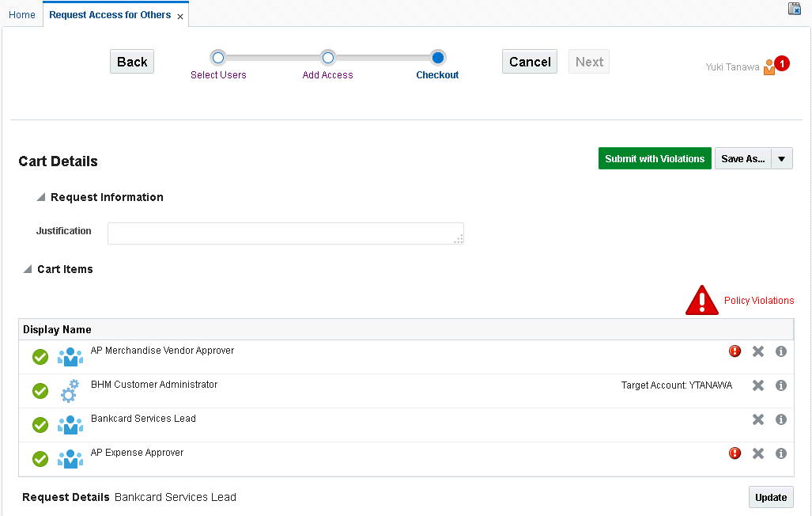Select the Select Users train stop circle
The height and width of the screenshot is (516, 812).
[218, 58]
